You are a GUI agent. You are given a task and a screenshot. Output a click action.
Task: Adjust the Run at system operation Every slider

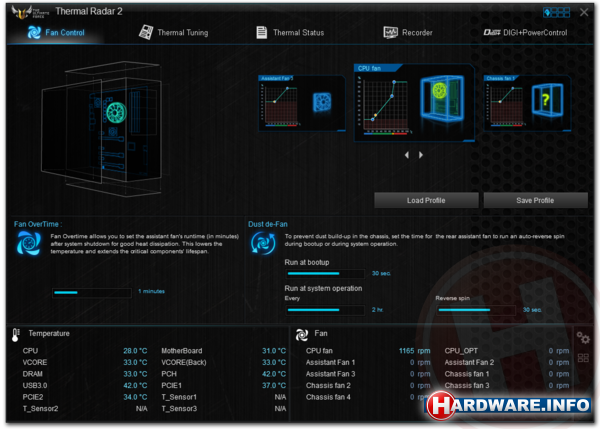click(325, 310)
